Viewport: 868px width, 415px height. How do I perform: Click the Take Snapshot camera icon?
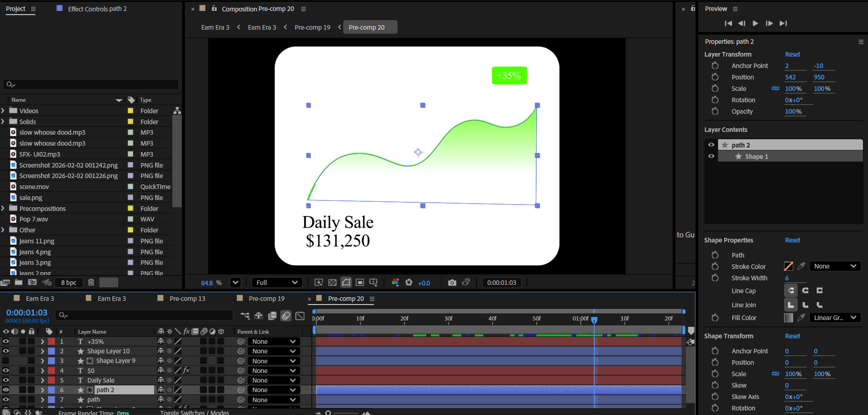coord(452,283)
